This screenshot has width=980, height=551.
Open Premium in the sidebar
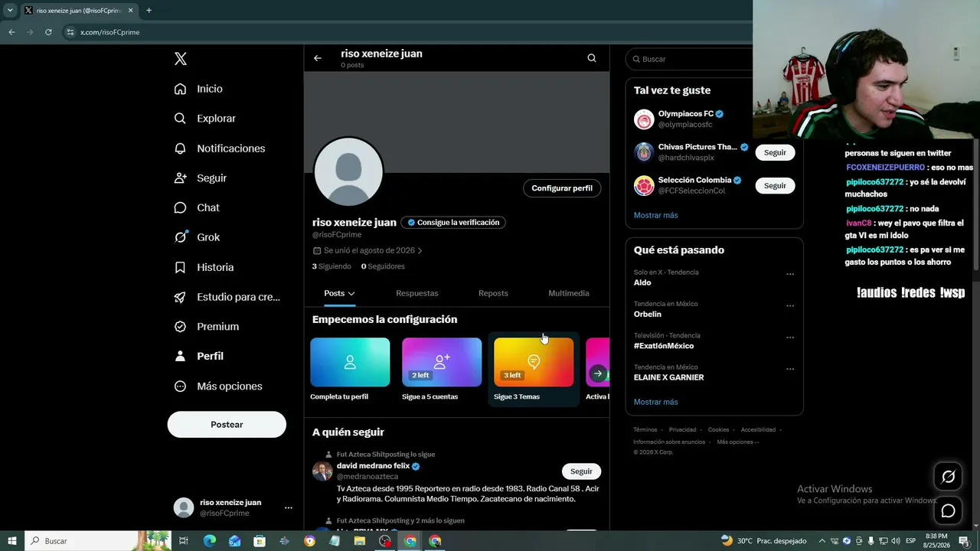(x=207, y=326)
